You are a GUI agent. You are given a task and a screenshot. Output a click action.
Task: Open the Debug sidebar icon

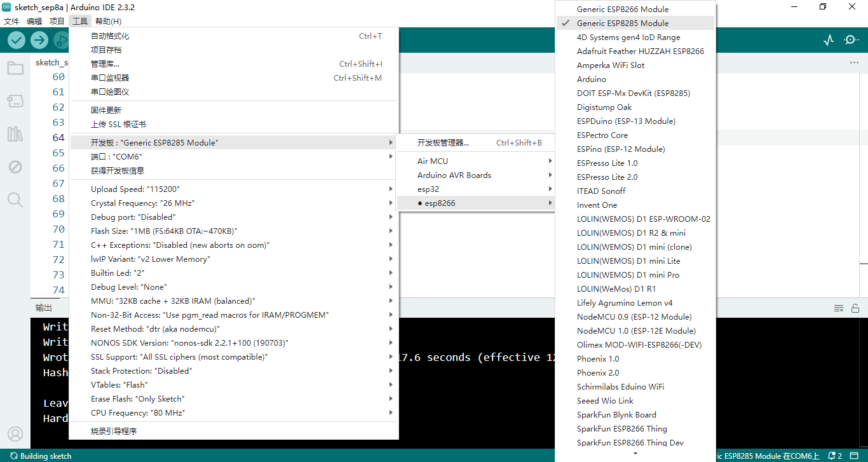15,167
